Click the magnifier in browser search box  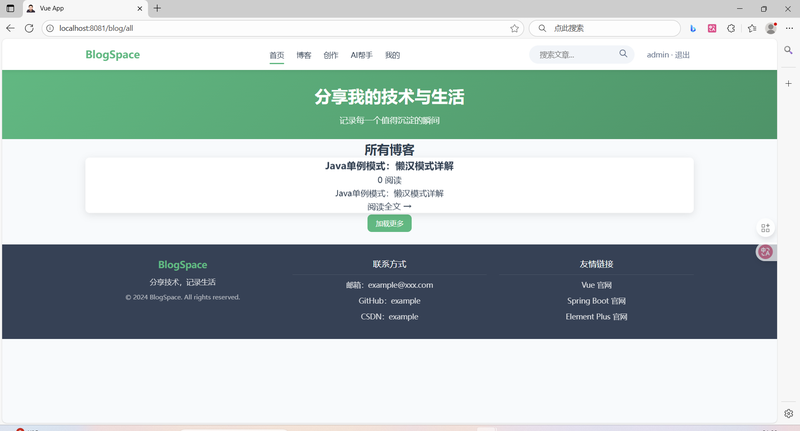tap(542, 29)
